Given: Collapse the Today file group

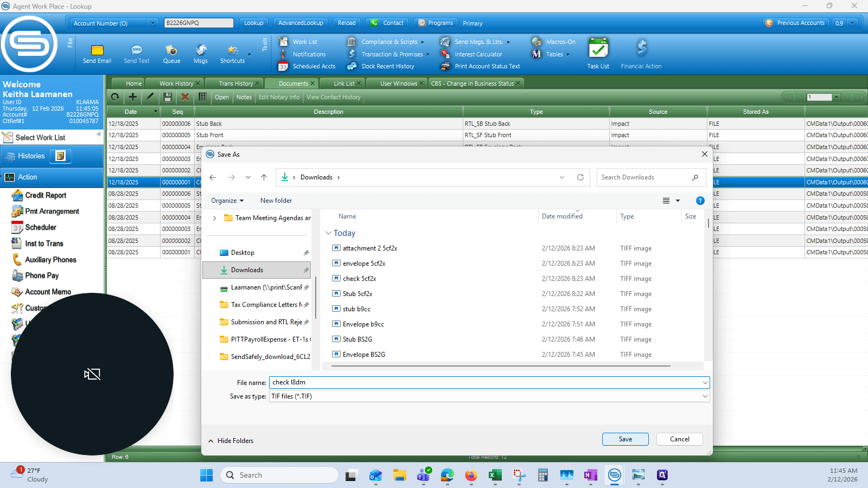Looking at the screenshot, I should pos(328,233).
